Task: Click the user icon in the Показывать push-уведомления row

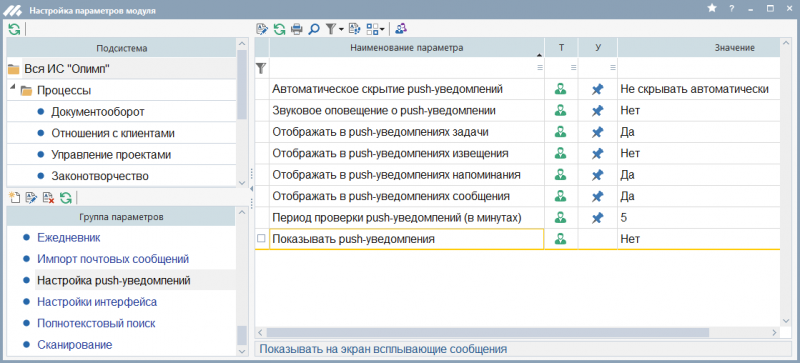Action: click(x=561, y=238)
